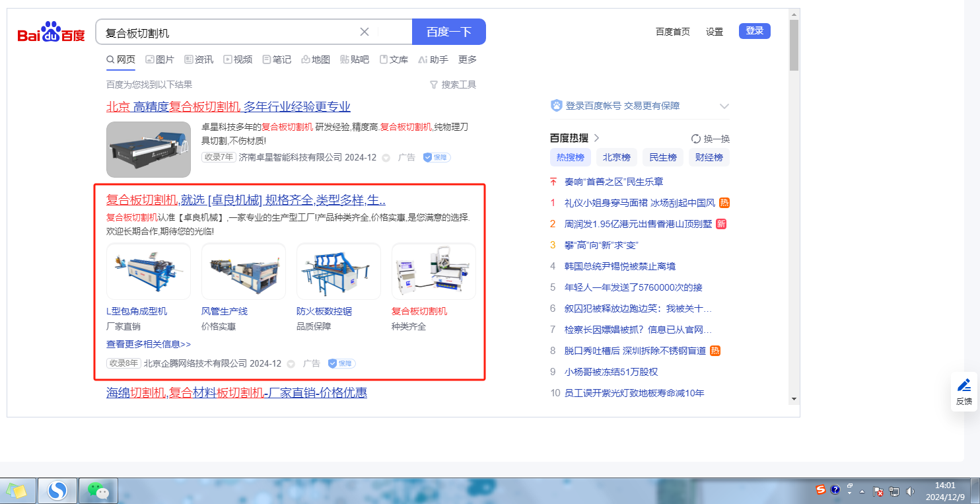
Task: Open the 防火板数控锯 text link
Action: coord(324,311)
